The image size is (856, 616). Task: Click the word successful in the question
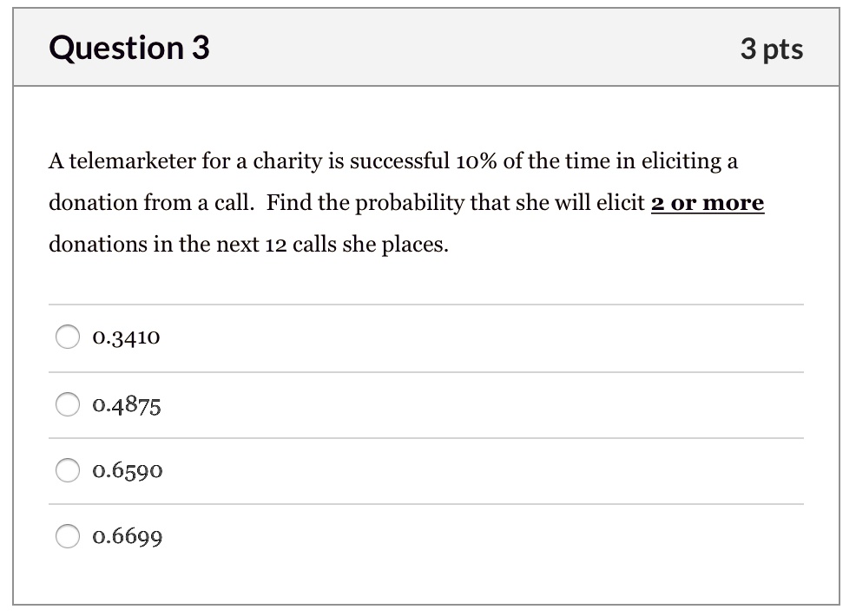399,161
